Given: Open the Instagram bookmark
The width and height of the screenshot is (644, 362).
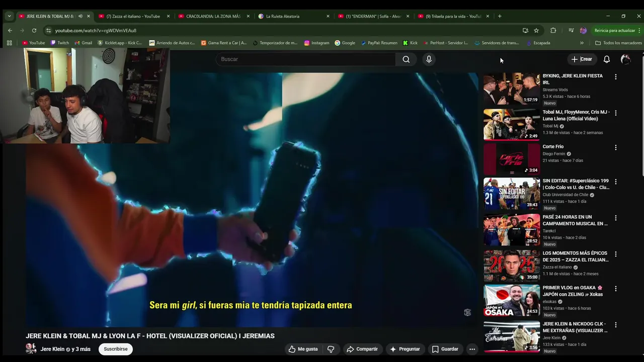Looking at the screenshot, I should 316,43.
